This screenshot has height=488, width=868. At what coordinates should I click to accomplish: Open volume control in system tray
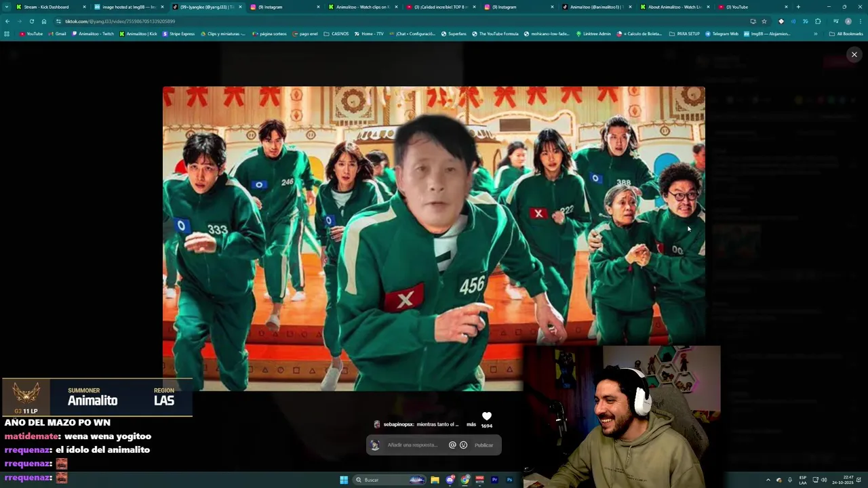pyautogui.click(x=824, y=480)
